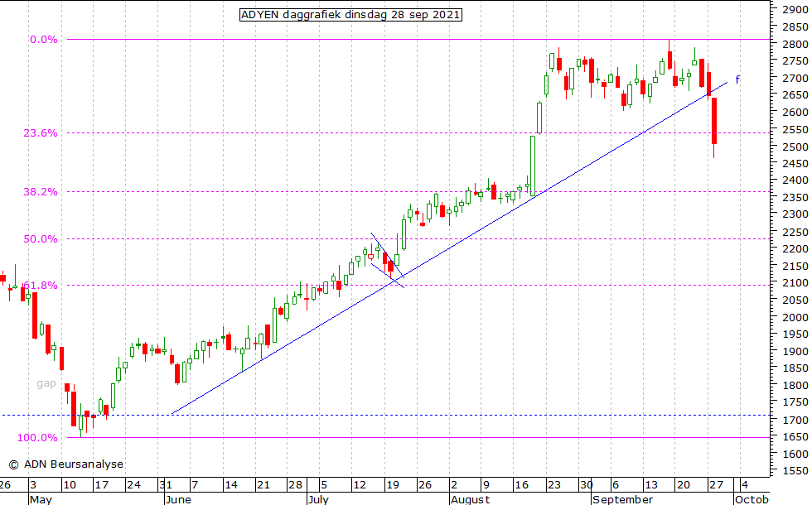Screen dimensions: 812x505
Task: Click date tick 9 under August
Action: (x=486, y=485)
